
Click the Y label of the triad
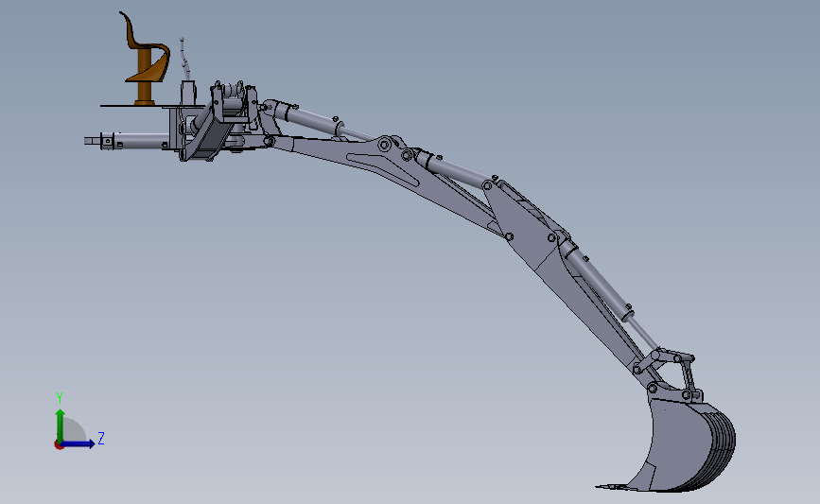(x=60, y=398)
